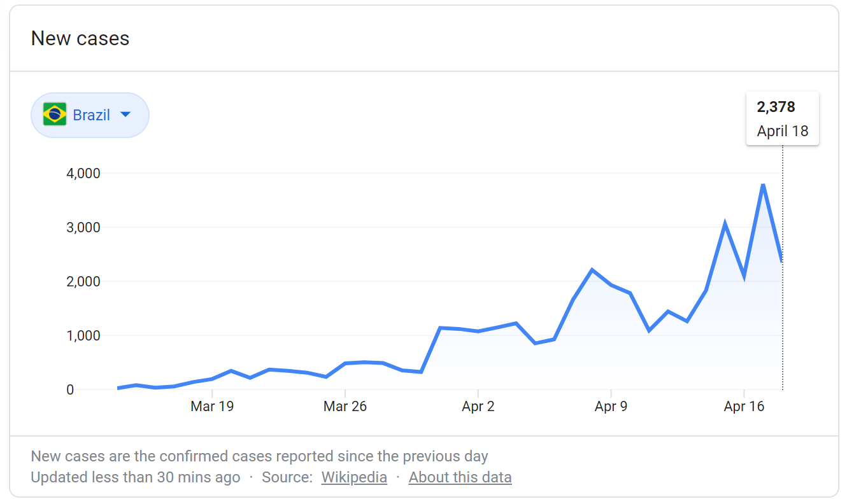Image resolution: width=847 pixels, height=504 pixels.
Task: Click the April 18 tooltip date
Action: [782, 131]
